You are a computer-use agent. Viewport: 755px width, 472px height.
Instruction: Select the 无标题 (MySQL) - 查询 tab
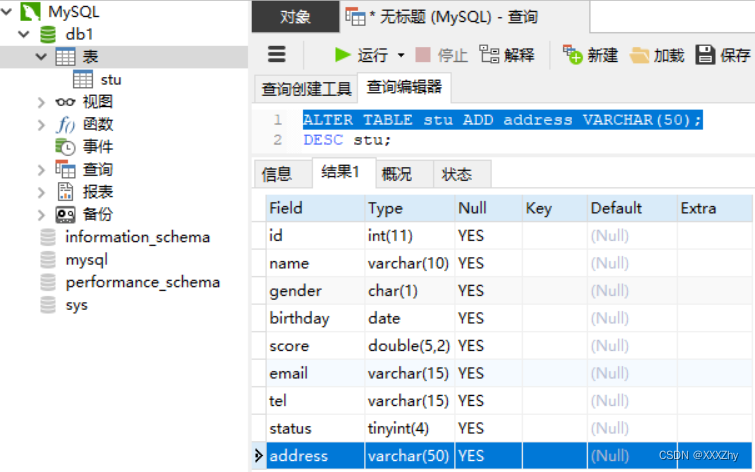(x=464, y=17)
